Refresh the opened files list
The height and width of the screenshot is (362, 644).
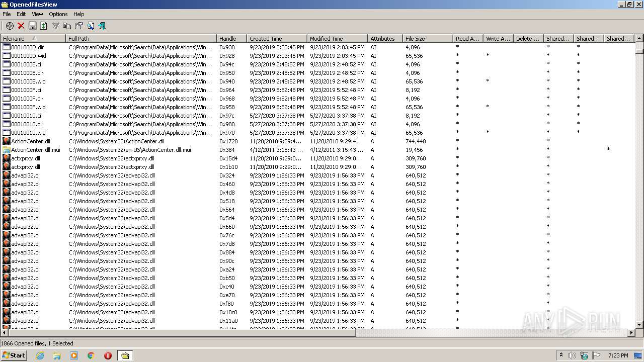pyautogui.click(x=44, y=26)
